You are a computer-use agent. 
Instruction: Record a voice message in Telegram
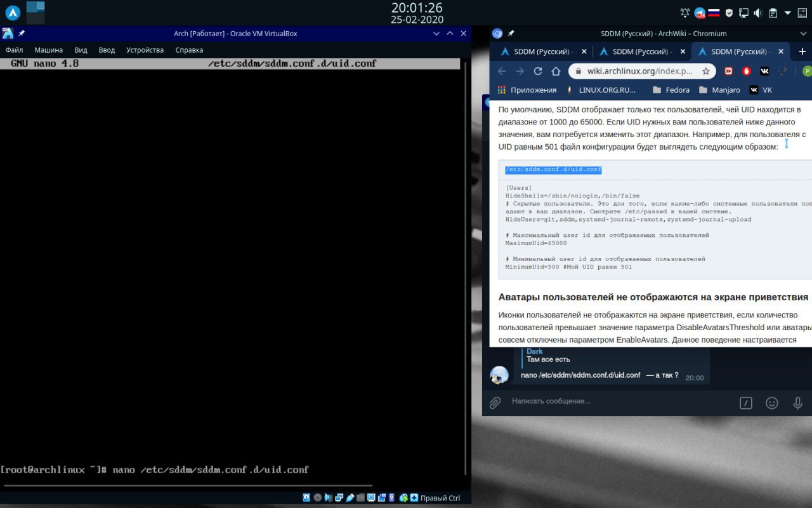[798, 403]
